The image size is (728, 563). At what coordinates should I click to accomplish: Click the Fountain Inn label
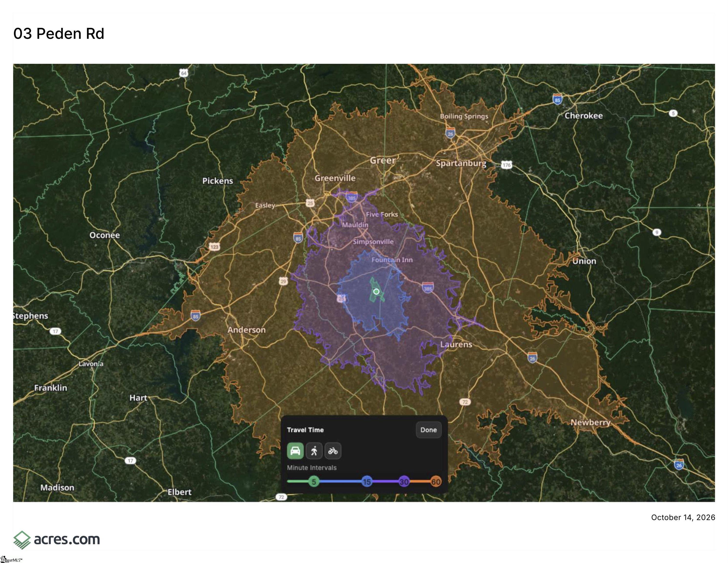(x=392, y=260)
